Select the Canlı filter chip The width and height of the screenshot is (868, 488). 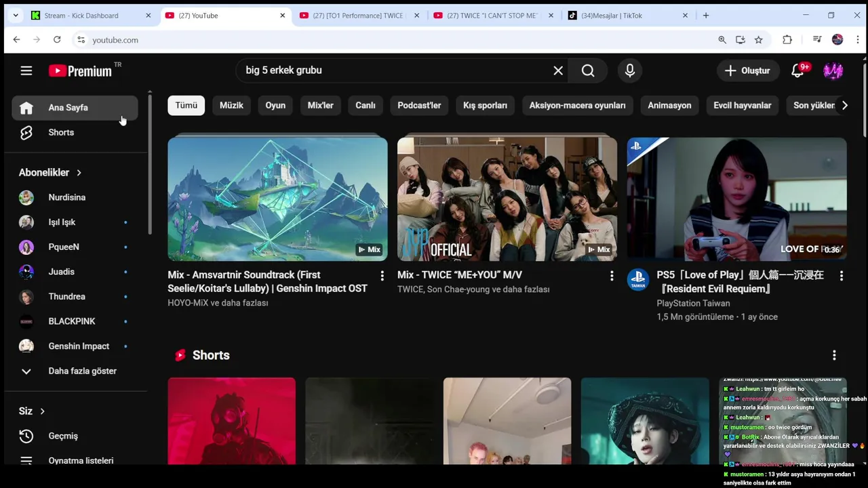tap(366, 105)
